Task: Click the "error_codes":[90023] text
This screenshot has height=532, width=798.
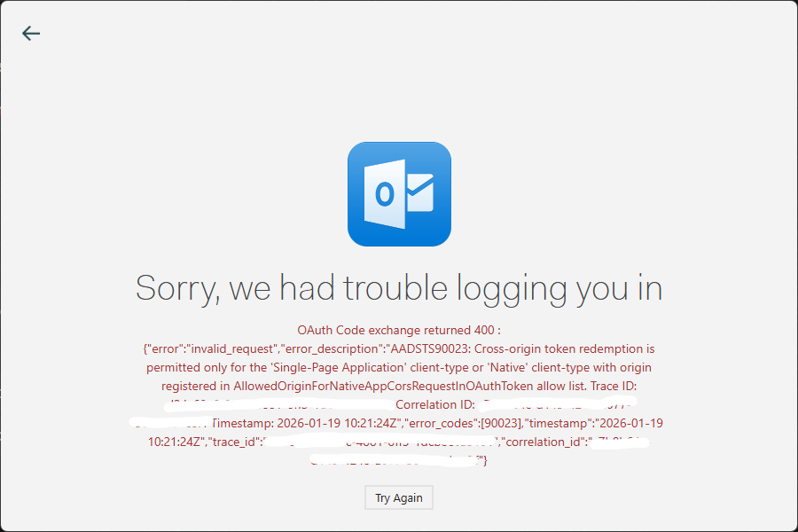Action: point(463,424)
